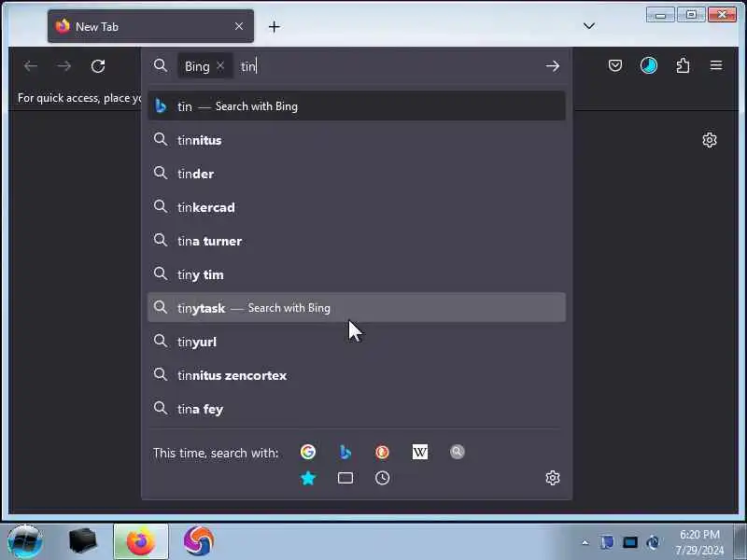Click in the address bar text field
The image size is (747, 560).
(x=388, y=66)
